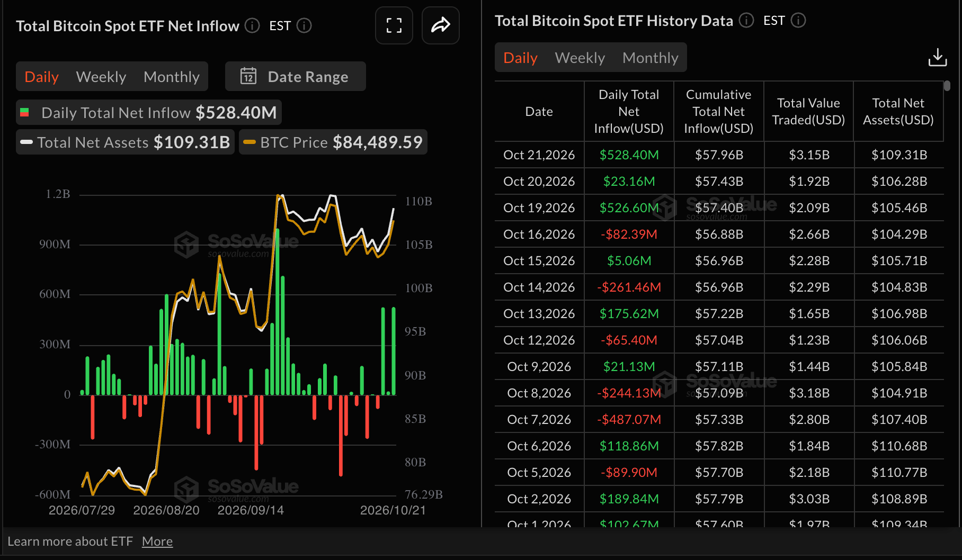The height and width of the screenshot is (560, 962).
Task: Switch chart to Weekly view
Action: pos(101,77)
